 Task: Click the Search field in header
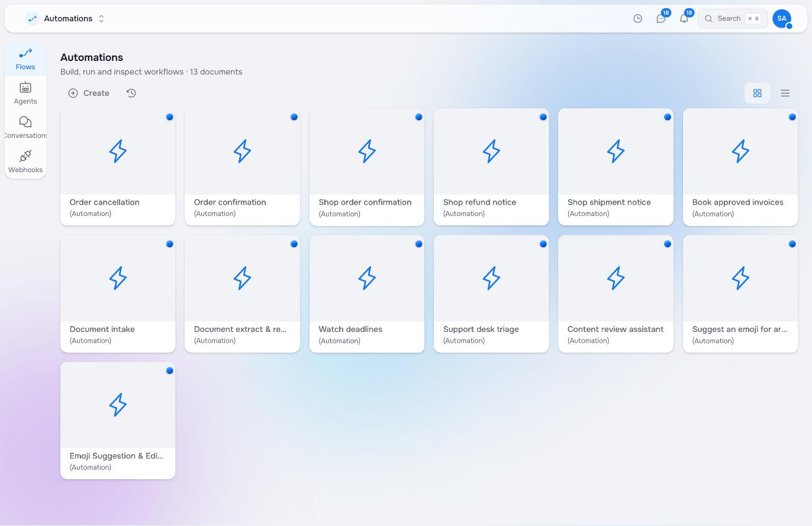733,19
